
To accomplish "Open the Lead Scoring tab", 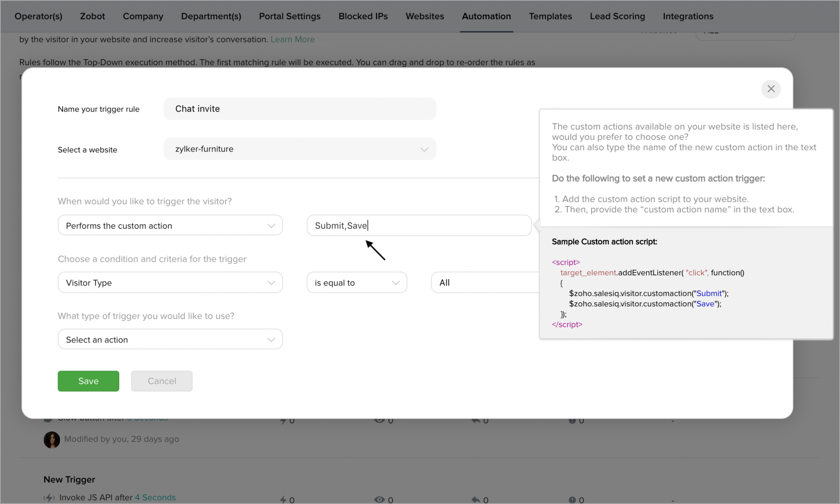I will (x=617, y=16).
